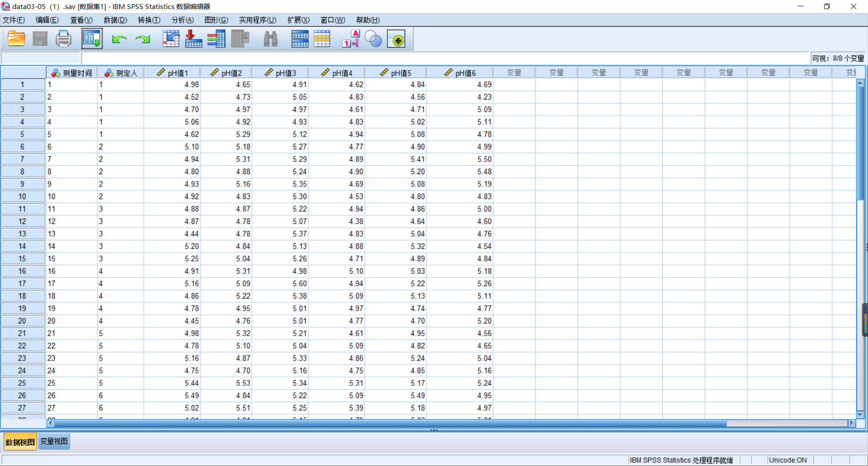
Task: Open 图形(G) menu
Action: 217,20
